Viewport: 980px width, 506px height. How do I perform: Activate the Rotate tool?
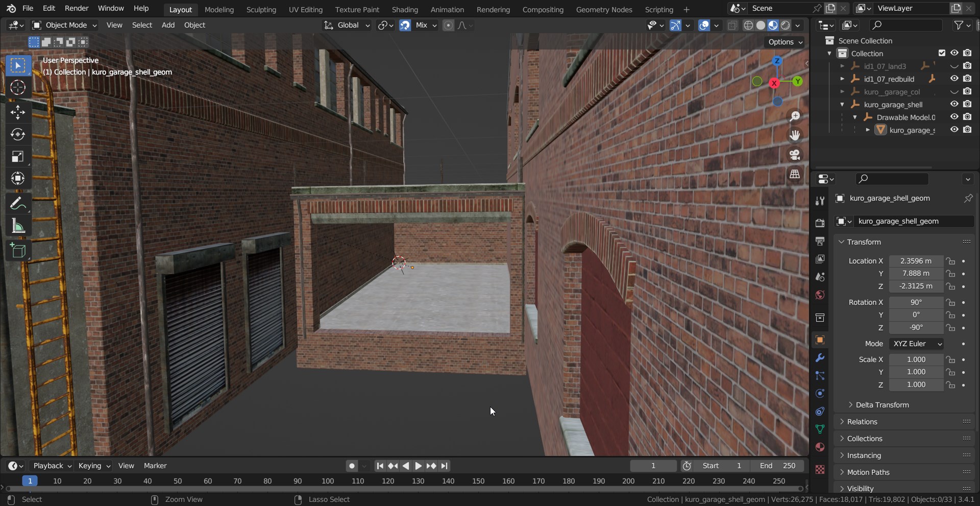[18, 134]
